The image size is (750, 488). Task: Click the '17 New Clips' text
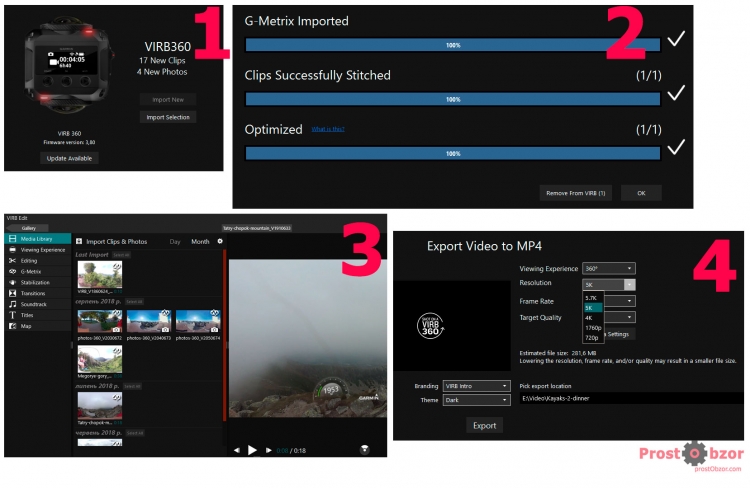(x=162, y=60)
